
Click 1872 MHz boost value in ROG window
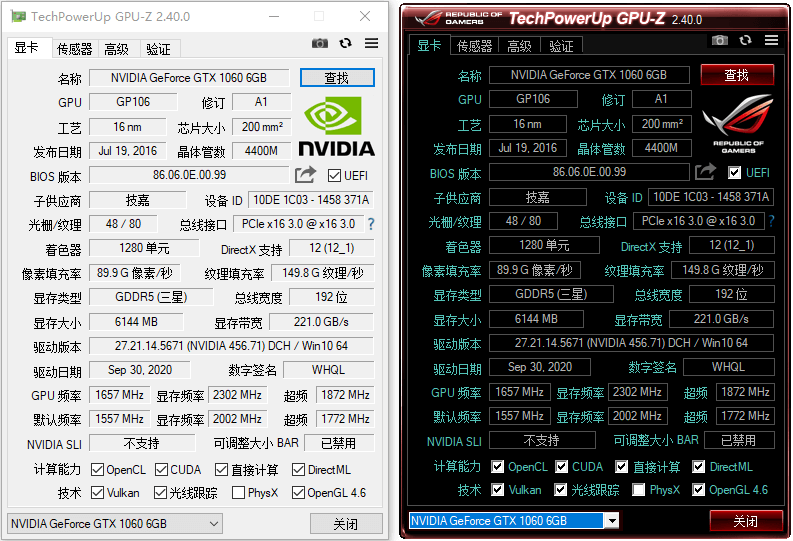[745, 392]
